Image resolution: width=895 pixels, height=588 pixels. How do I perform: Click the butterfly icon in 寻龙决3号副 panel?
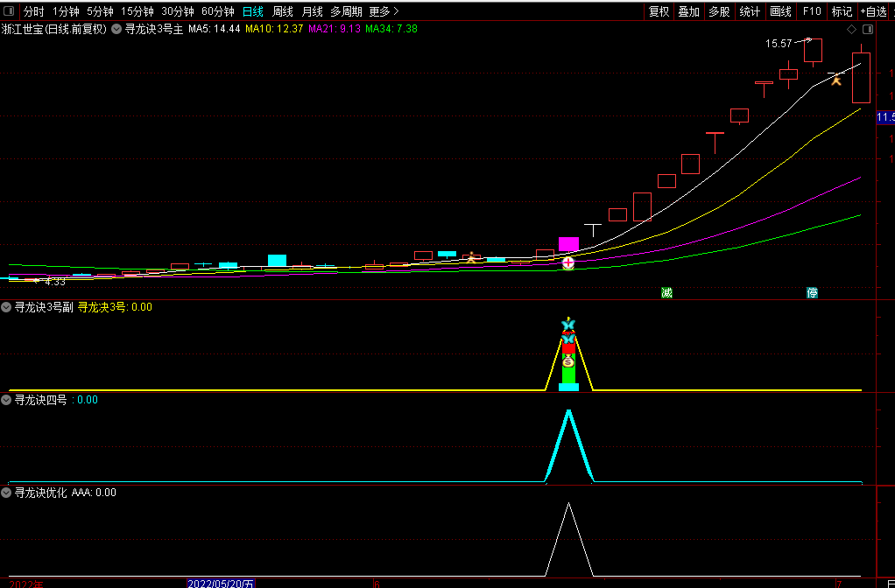point(568,325)
